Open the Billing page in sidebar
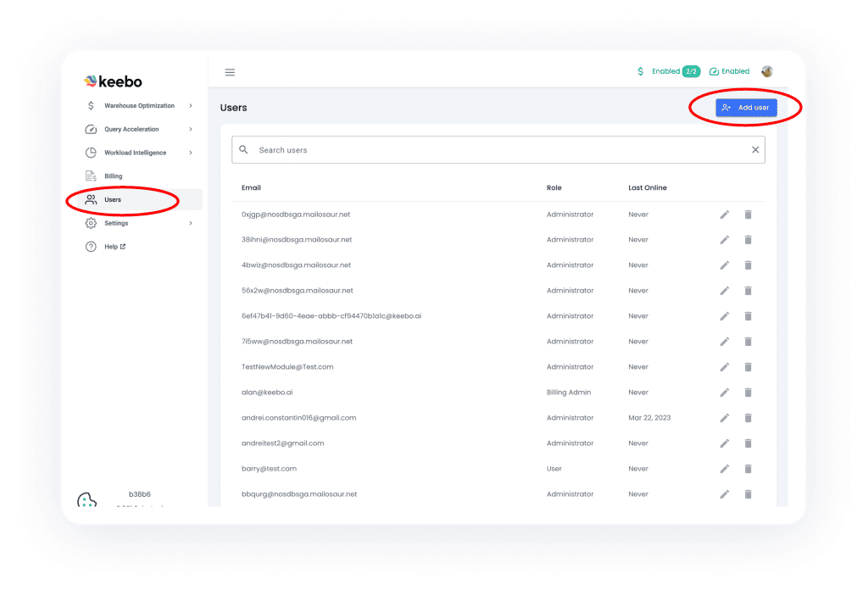Viewport: 868px width, 591px height. 113,176
